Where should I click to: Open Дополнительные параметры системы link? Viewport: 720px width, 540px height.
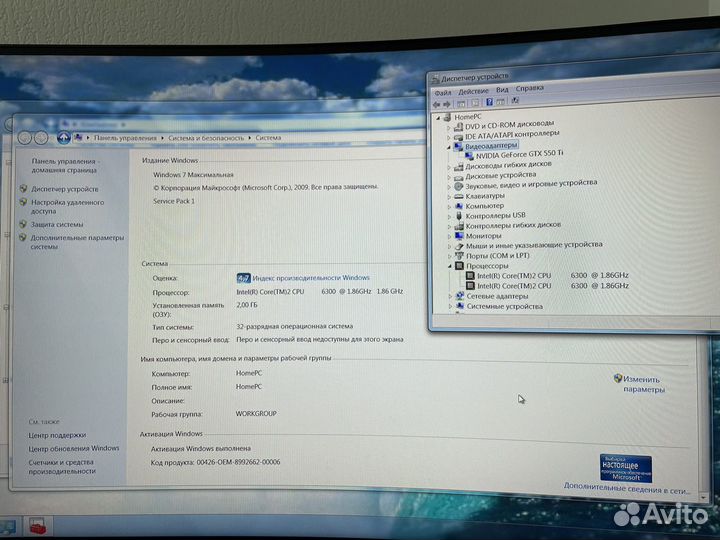coord(77,242)
